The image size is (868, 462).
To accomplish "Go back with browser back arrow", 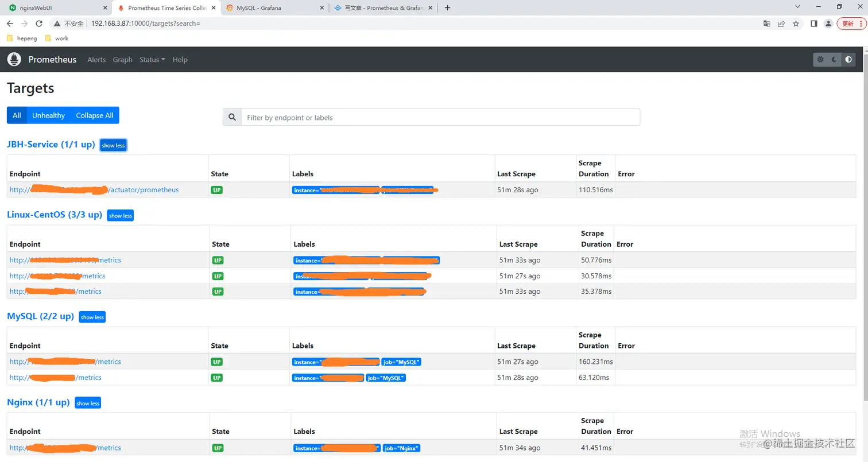I will 10,24.
